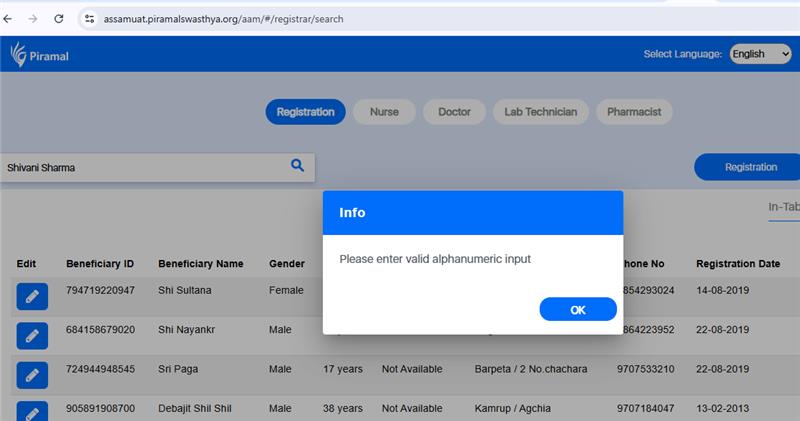Open the Select Language dropdown
Viewport: 800px width, 421px height.
tap(760, 54)
